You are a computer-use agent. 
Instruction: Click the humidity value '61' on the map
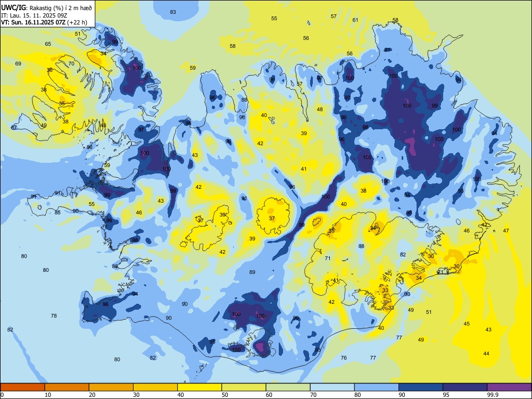(355, 20)
